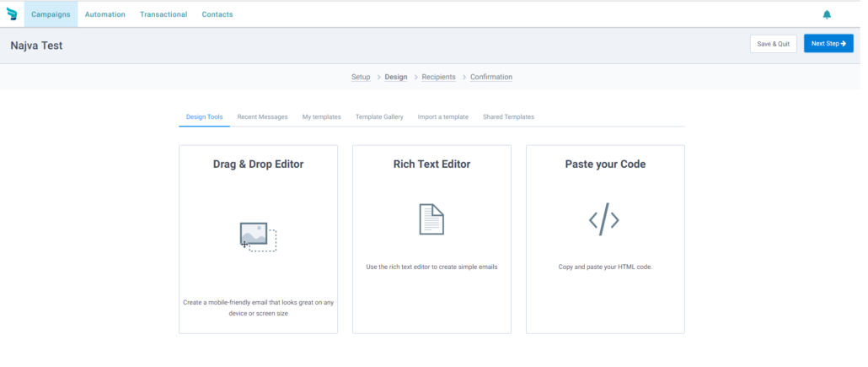
Task: Open the Automation menu
Action: pos(105,14)
